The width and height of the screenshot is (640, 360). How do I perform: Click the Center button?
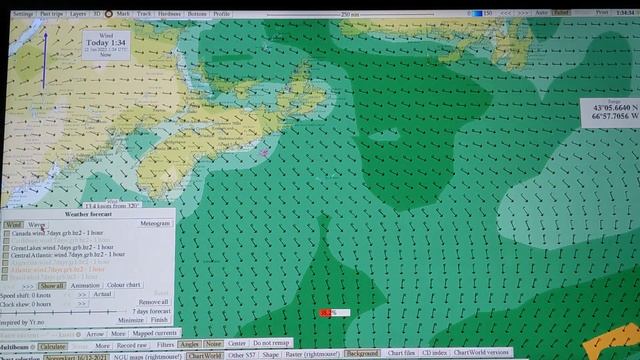tap(237, 344)
